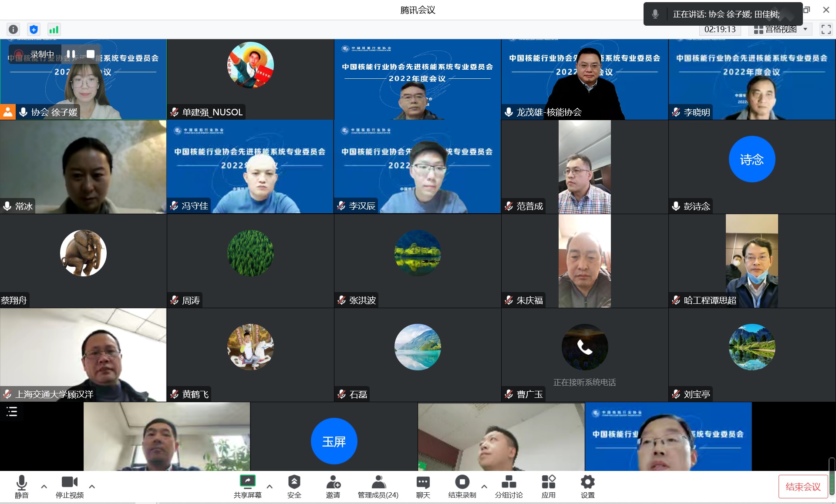Click the blue security shield icon

(x=34, y=29)
